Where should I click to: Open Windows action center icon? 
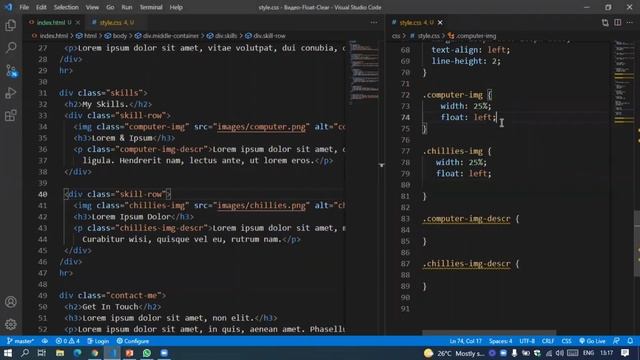point(625,353)
